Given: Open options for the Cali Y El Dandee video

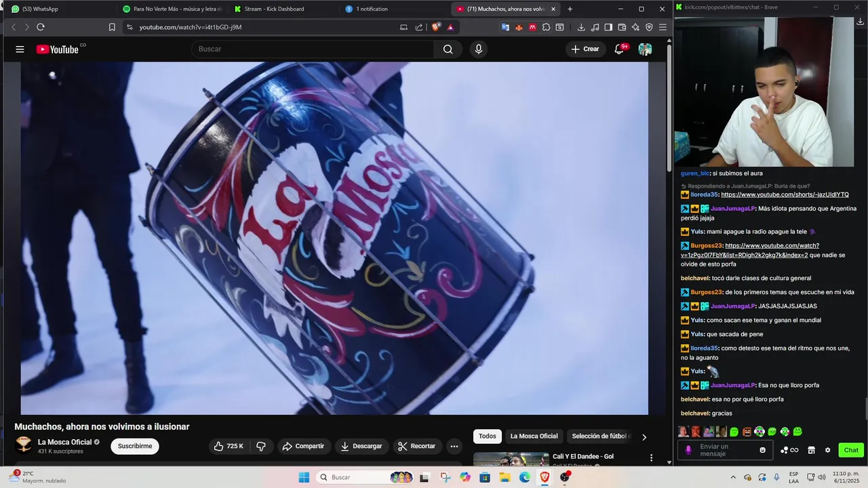Looking at the screenshot, I should tap(652, 458).
